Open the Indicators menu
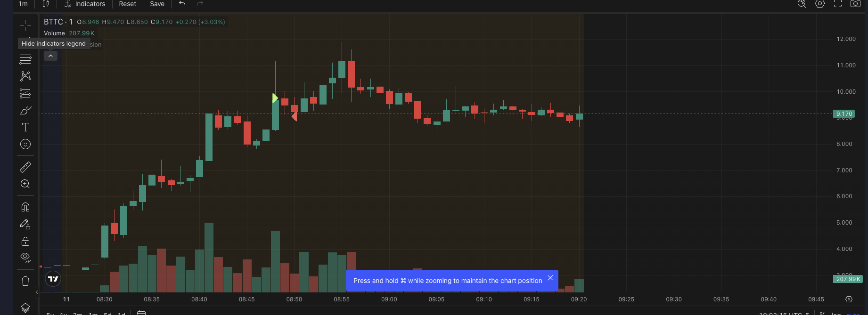 tap(85, 4)
